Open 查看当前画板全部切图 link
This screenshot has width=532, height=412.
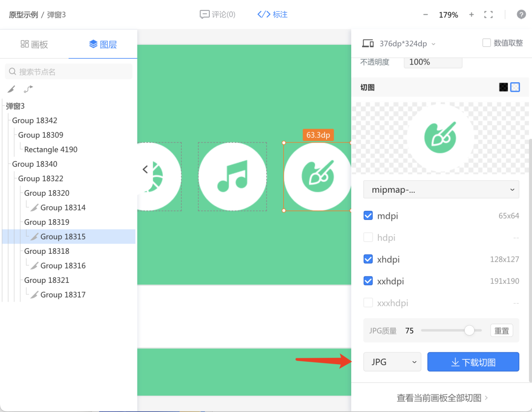coord(442,398)
